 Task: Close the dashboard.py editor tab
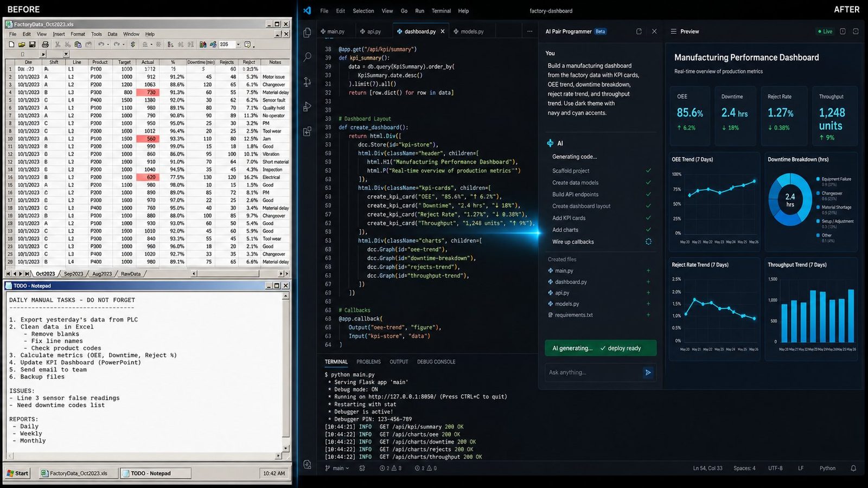[443, 31]
